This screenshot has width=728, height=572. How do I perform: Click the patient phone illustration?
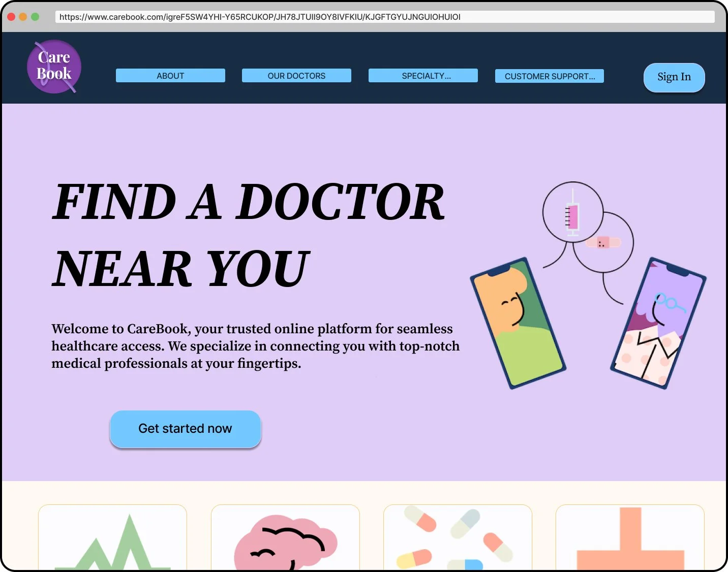point(518,323)
